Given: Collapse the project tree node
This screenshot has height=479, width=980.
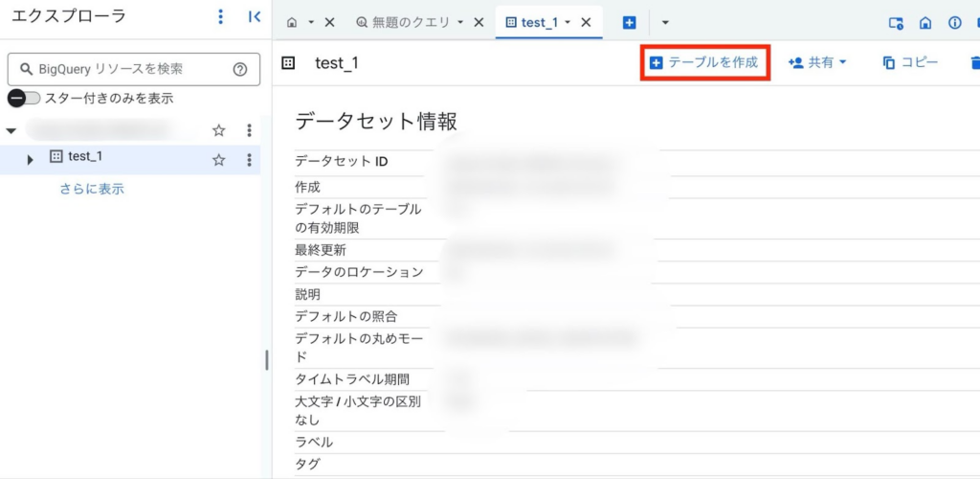Looking at the screenshot, I should [x=11, y=130].
